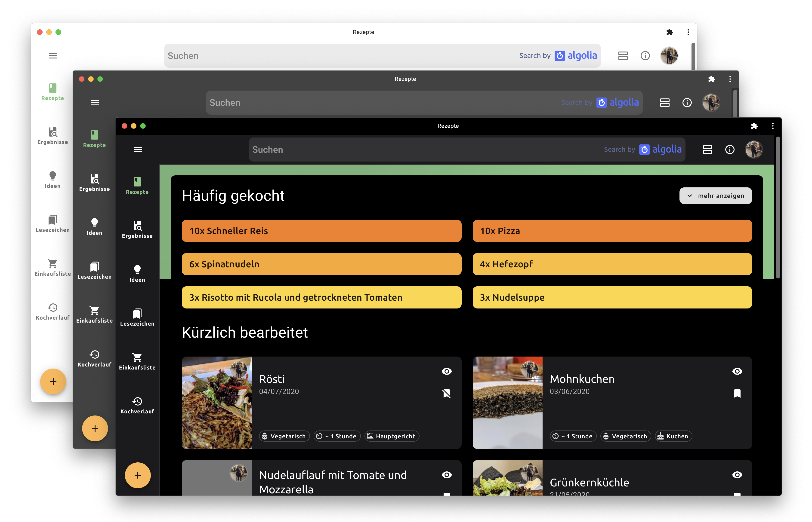Toggle eye visibility on Grünkernküchle card
Image resolution: width=812 pixels, height=522 pixels.
click(x=737, y=475)
